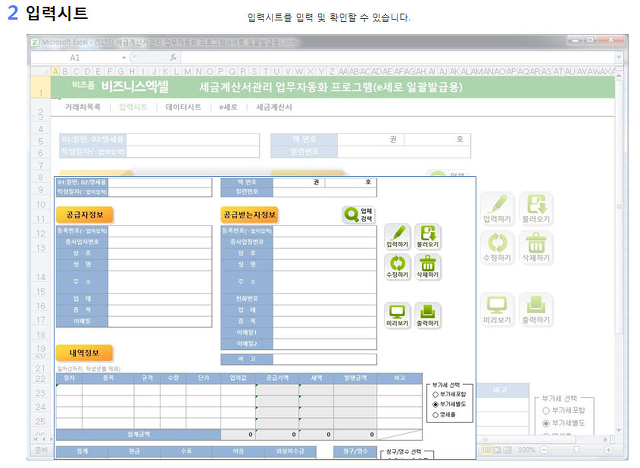
Task: Click 불러오기 load icon in enlarged view
Action: 427,236
